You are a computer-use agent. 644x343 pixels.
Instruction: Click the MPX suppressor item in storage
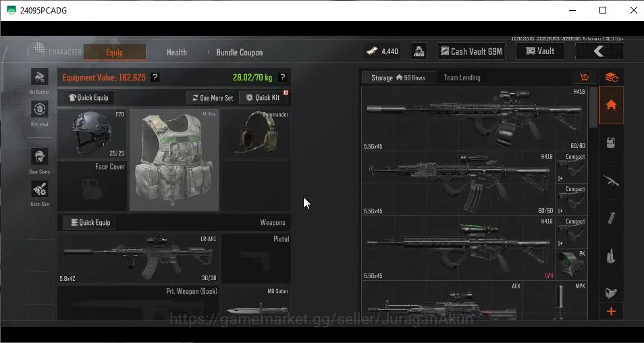pyautogui.click(x=572, y=300)
